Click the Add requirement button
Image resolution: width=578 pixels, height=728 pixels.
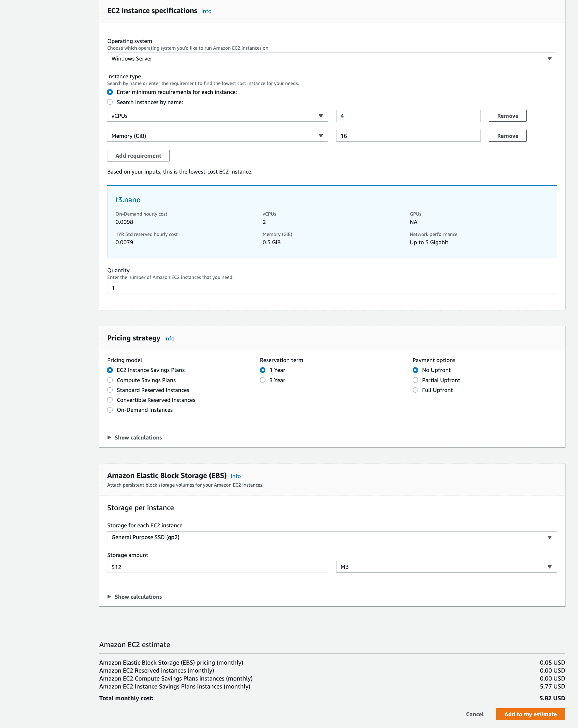(x=138, y=155)
